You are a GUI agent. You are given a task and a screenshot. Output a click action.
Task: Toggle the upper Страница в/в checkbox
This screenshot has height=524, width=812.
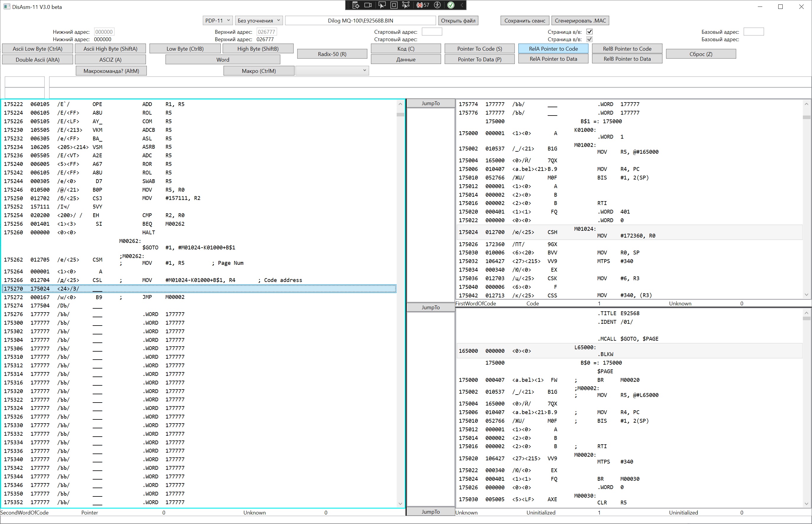[590, 32]
